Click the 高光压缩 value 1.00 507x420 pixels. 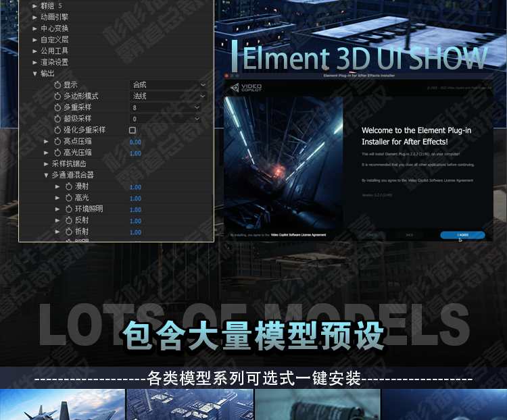click(135, 153)
